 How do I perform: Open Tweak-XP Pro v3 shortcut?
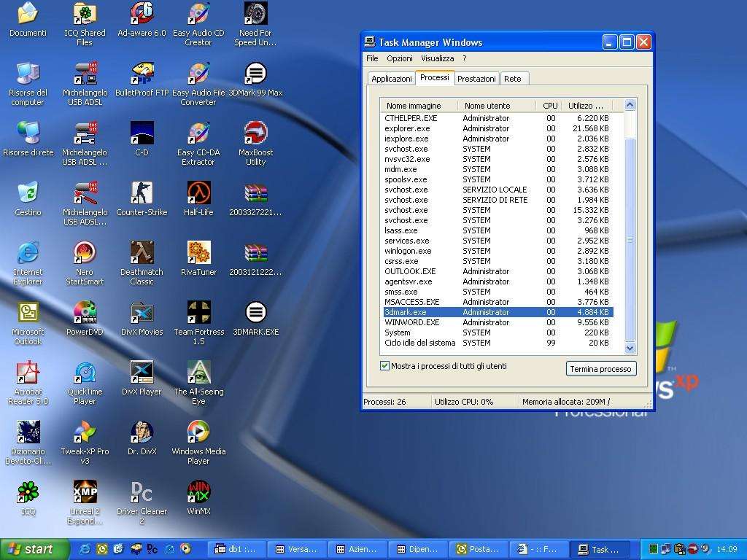coord(85,443)
